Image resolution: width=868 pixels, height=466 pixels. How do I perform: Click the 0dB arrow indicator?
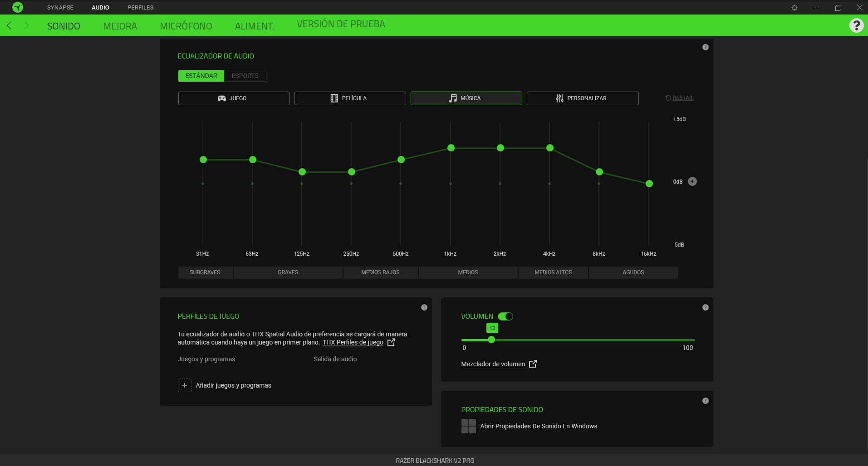[692, 181]
